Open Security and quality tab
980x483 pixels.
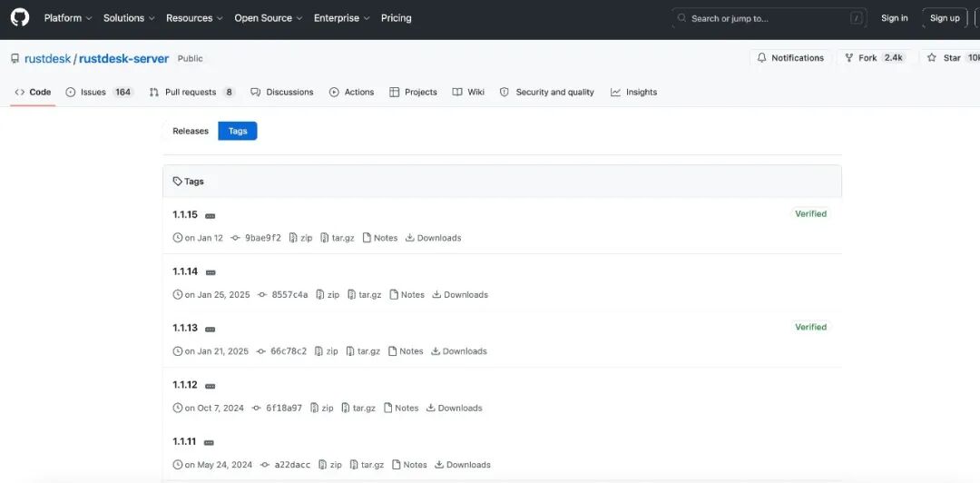click(547, 92)
